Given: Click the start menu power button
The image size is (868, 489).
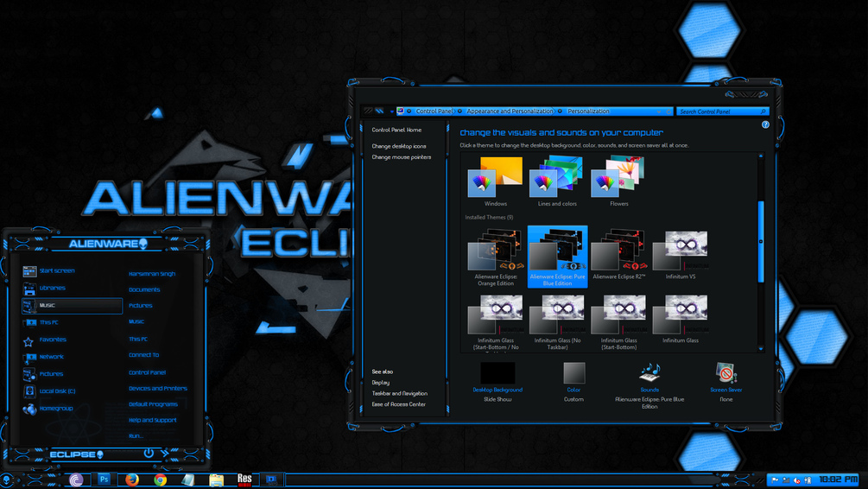Looking at the screenshot, I should (x=149, y=453).
